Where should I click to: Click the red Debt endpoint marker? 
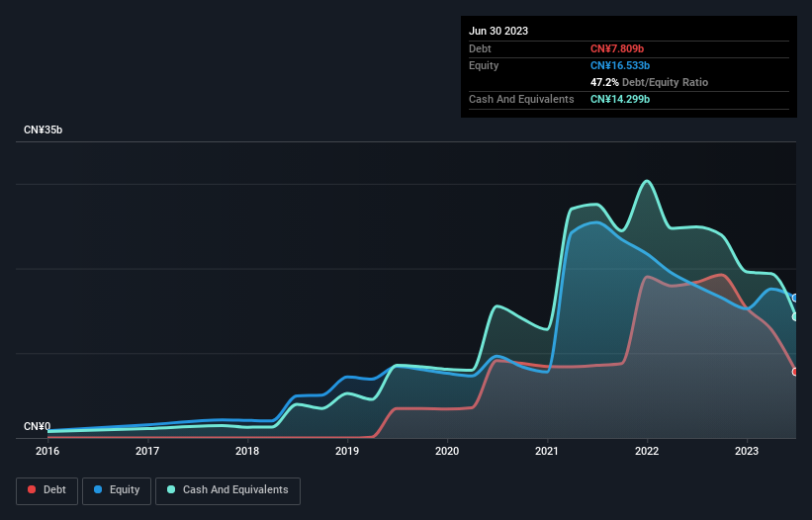point(795,372)
